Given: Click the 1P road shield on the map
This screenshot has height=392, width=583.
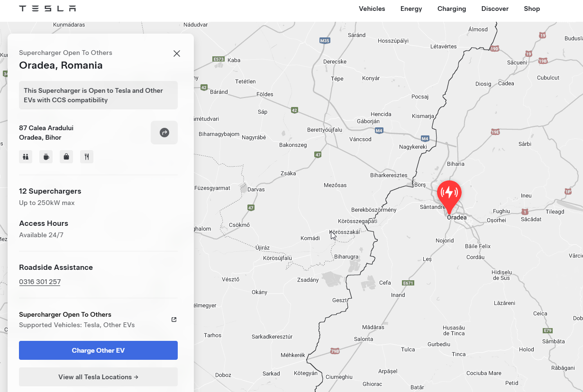Looking at the screenshot, I should [x=568, y=191].
